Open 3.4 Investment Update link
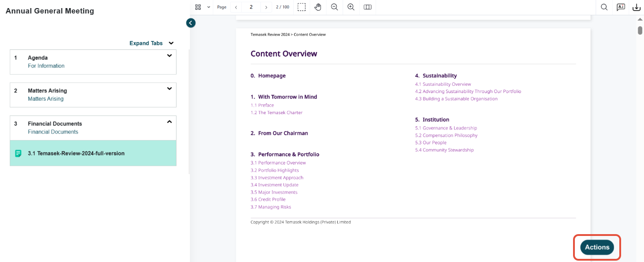Screen dimensions: 644x262 click(274, 185)
